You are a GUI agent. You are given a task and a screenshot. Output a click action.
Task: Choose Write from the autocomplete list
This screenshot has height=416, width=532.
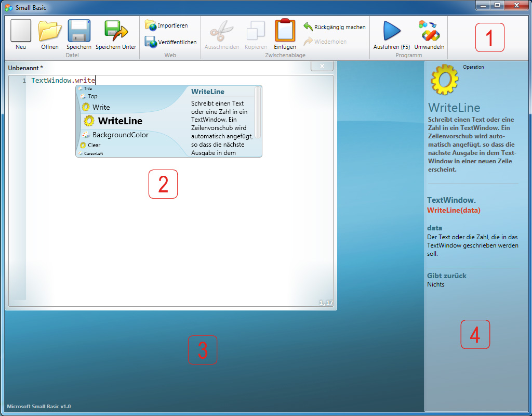101,107
